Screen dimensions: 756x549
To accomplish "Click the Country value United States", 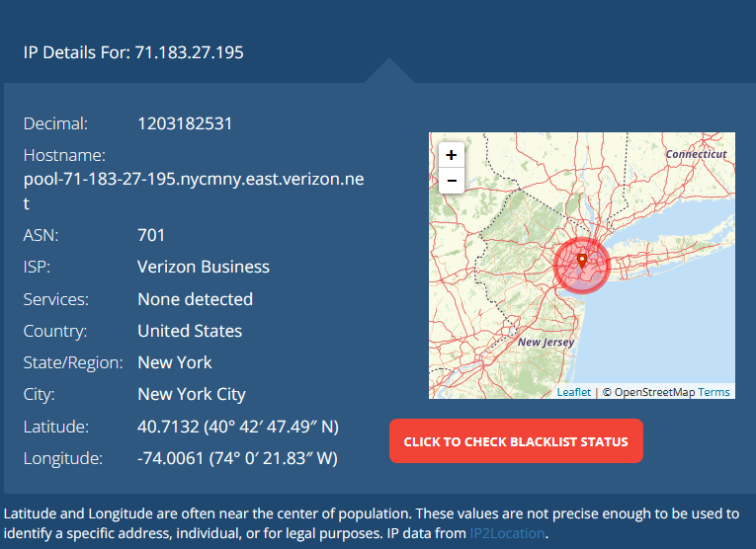I will point(190,331).
